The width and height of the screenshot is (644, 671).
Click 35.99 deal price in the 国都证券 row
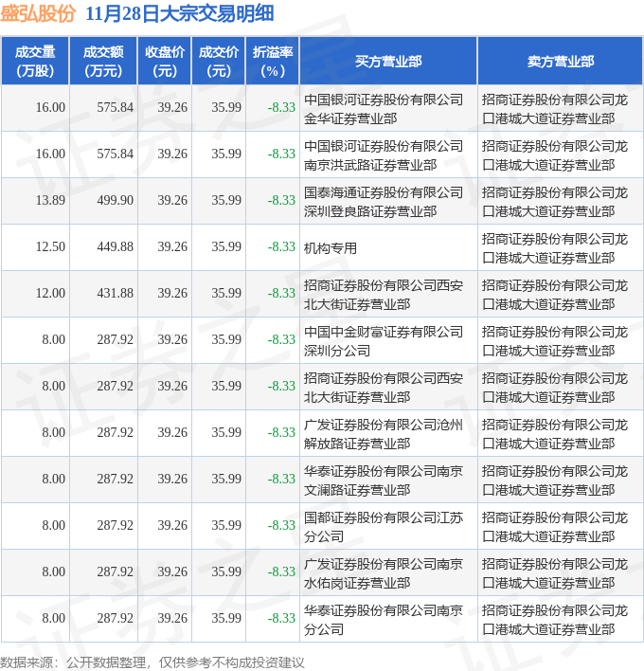coord(226,525)
